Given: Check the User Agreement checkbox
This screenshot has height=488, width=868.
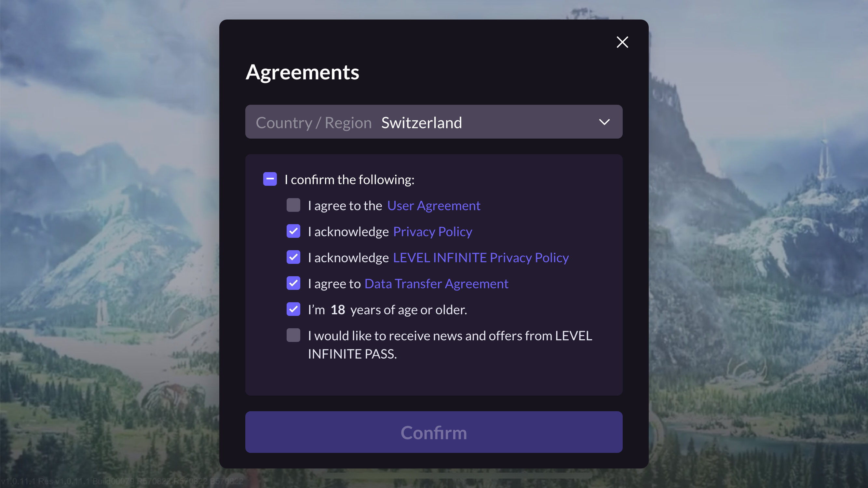Looking at the screenshot, I should click(293, 205).
